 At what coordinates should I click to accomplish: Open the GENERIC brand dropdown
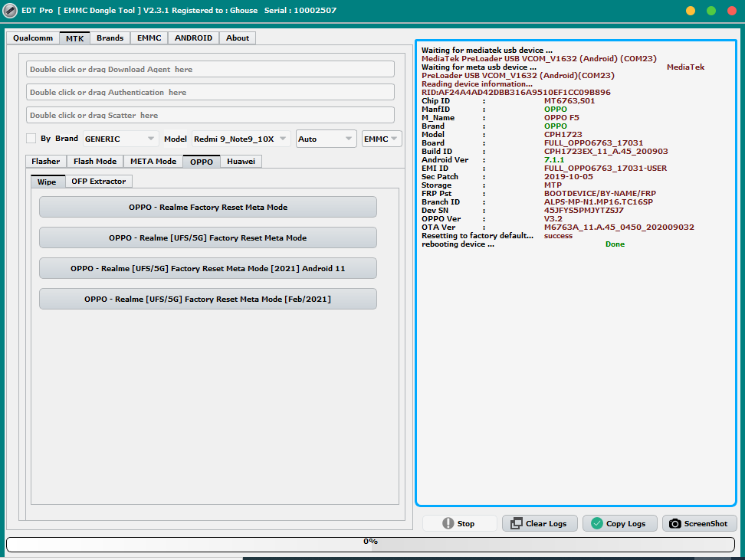click(x=120, y=139)
